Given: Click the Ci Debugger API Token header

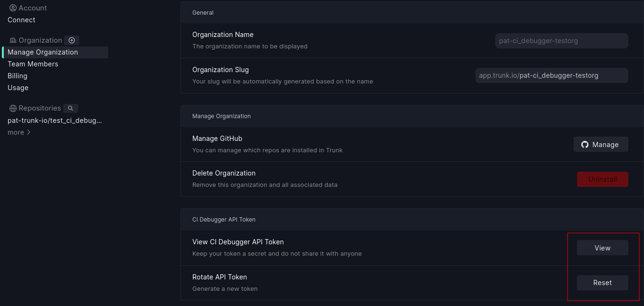Looking at the screenshot, I should [x=224, y=220].
